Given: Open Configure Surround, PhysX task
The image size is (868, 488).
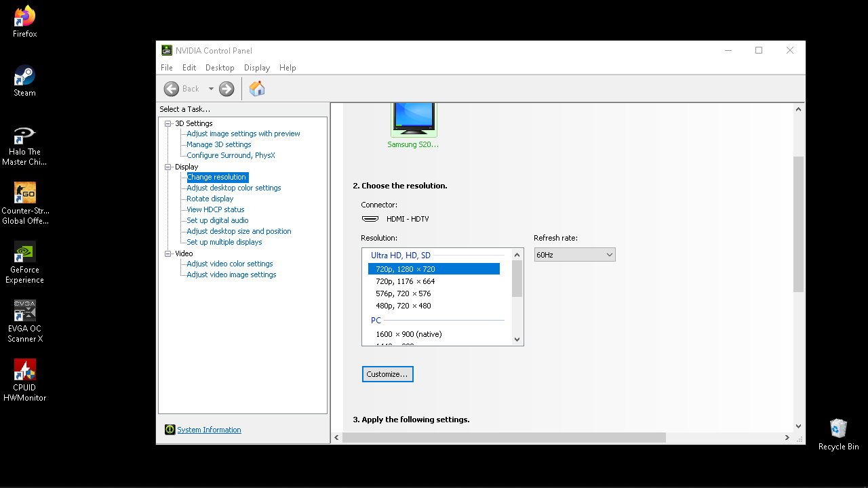Looking at the screenshot, I should click(x=231, y=155).
